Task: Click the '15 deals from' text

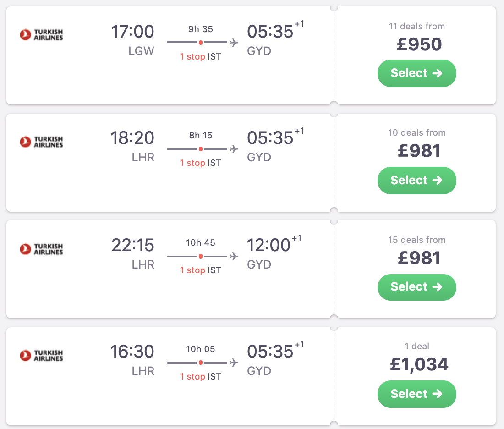Action: tap(416, 240)
